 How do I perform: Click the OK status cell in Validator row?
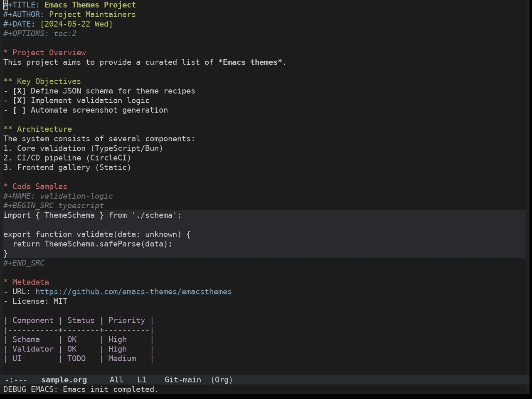click(72, 349)
